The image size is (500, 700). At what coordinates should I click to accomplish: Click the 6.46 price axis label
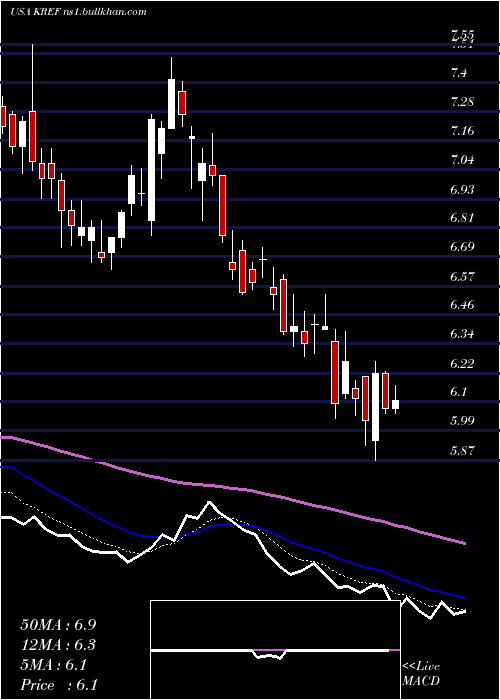click(x=462, y=305)
